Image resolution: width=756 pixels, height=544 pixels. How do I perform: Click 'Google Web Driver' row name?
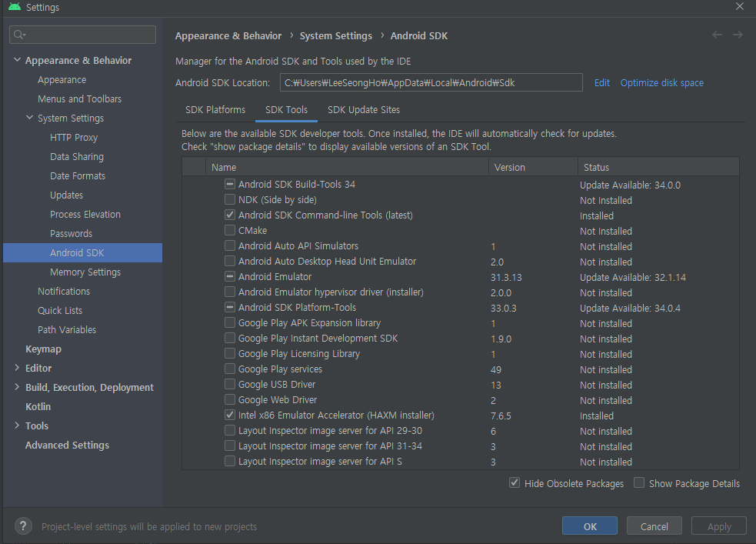[x=278, y=400]
